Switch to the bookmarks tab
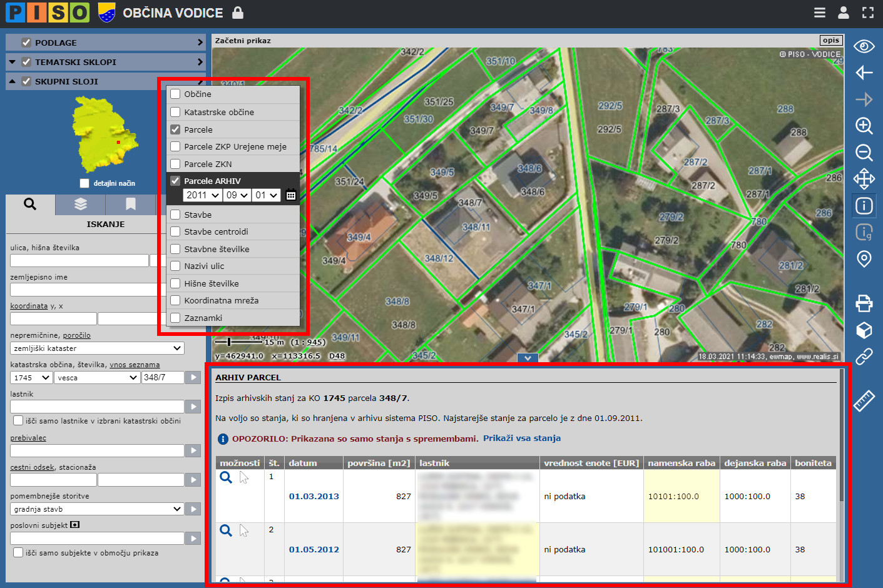 (x=131, y=204)
